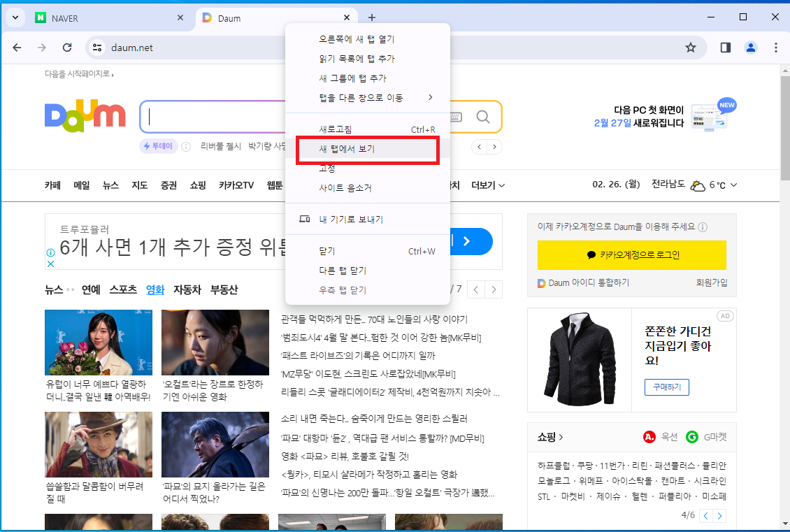Go to previous news page arrow

tap(475, 289)
